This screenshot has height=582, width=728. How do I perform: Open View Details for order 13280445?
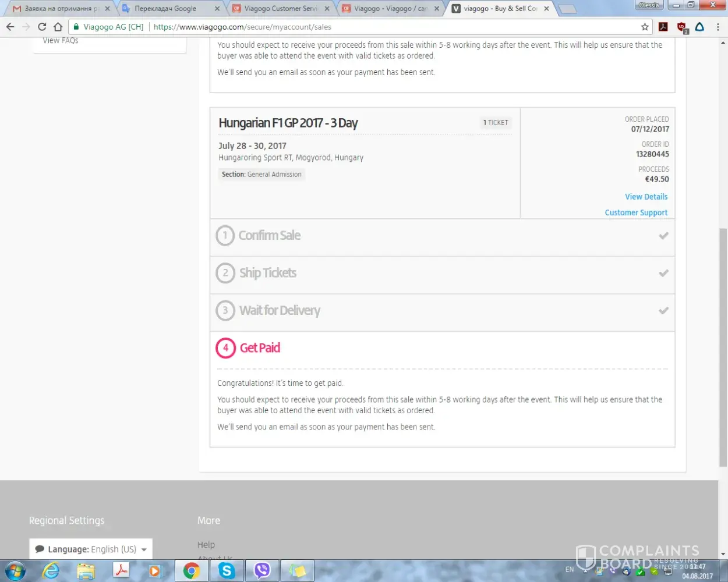tap(646, 197)
